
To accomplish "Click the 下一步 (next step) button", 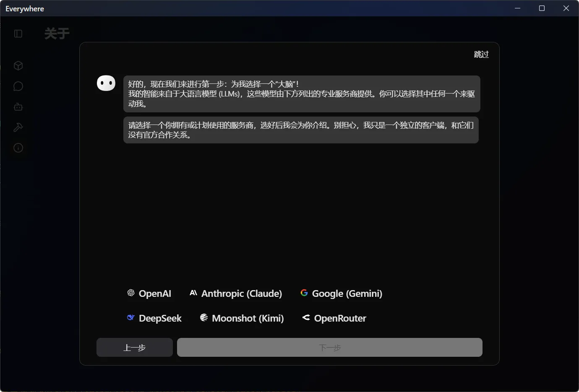I will coord(330,347).
